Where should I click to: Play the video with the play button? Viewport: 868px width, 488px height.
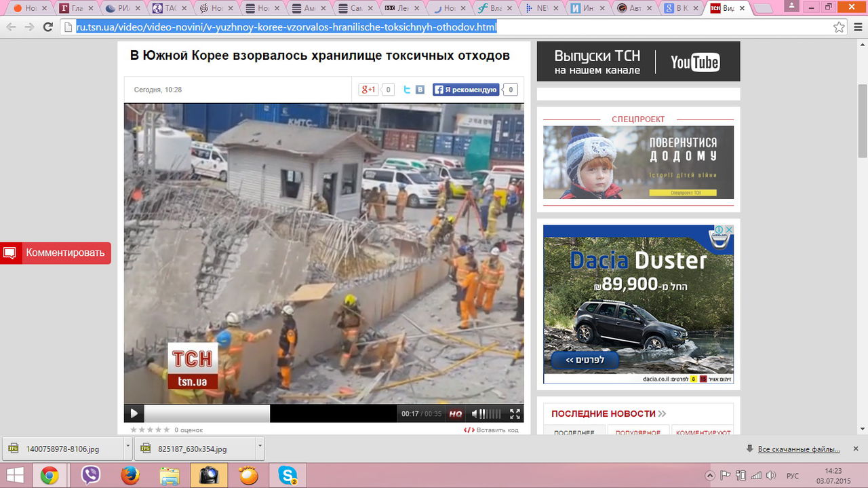click(x=134, y=413)
